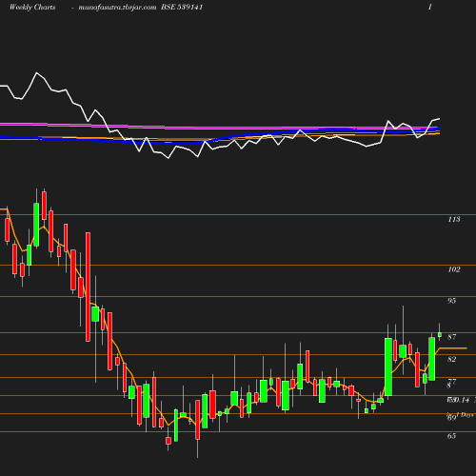Click the 'munafasutra.tbrjar.com' source label
The width and height of the screenshot is (476, 476).
tap(117, 8)
